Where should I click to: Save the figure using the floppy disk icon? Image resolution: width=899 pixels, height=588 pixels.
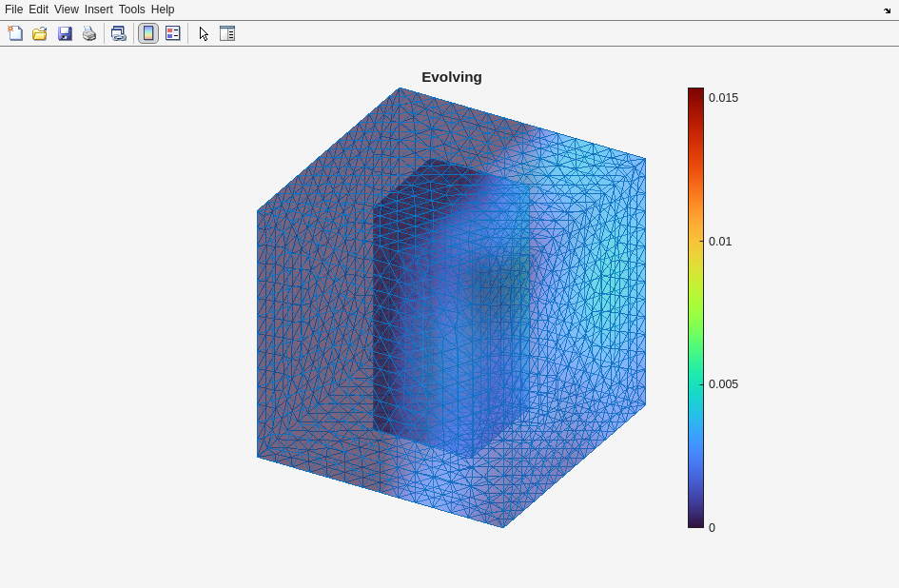[x=65, y=33]
